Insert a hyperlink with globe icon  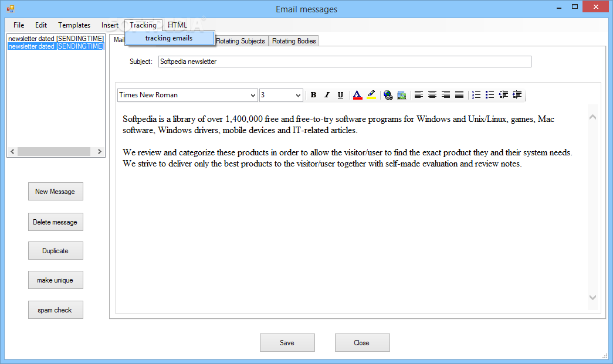point(388,95)
